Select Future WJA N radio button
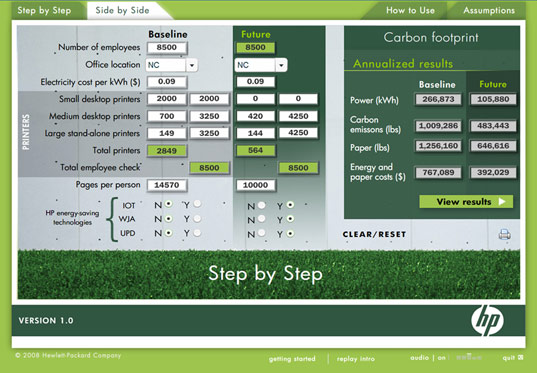 coord(262,219)
